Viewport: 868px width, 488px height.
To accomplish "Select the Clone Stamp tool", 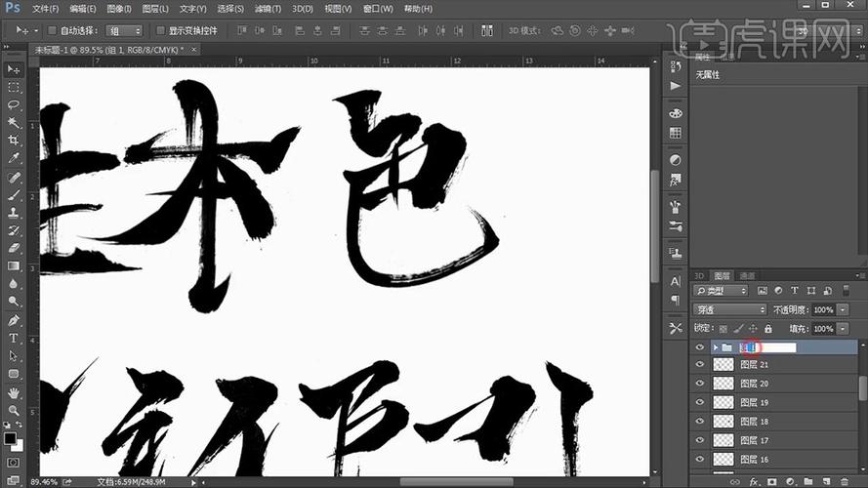I will pos(14,213).
